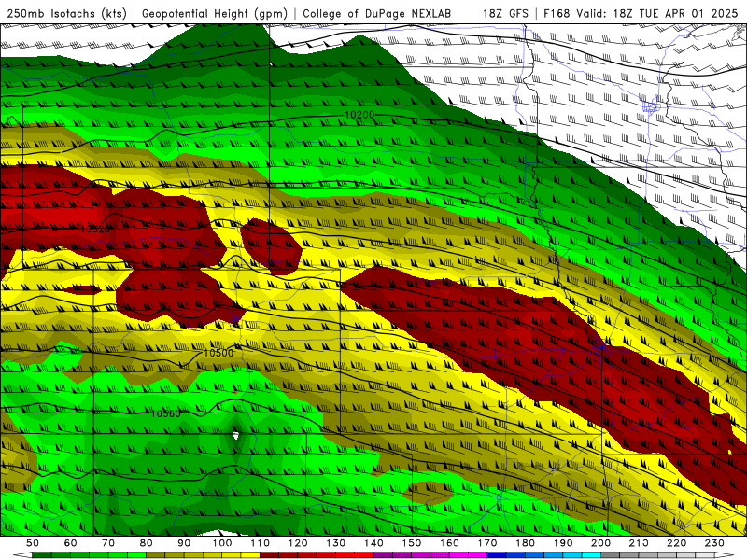This screenshot has width=747, height=560.
Task: Click the 150 value on the color scale
Action: pos(412,543)
